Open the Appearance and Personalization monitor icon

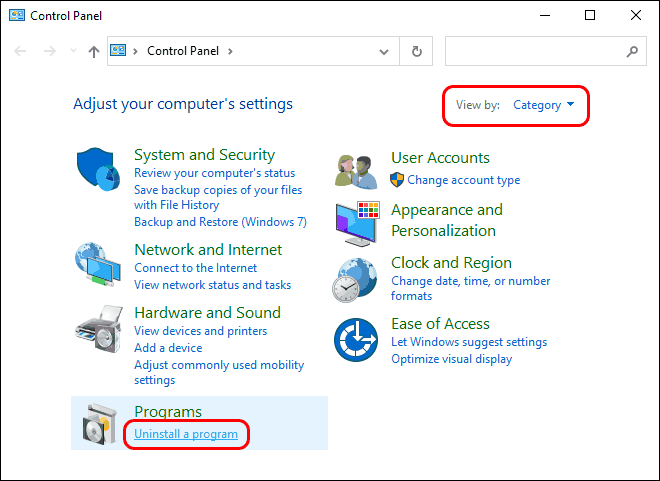pos(357,224)
